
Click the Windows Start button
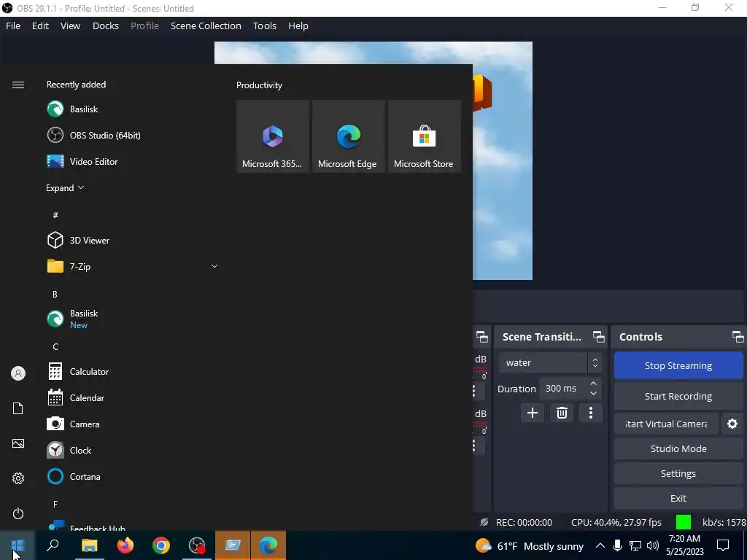click(18, 545)
